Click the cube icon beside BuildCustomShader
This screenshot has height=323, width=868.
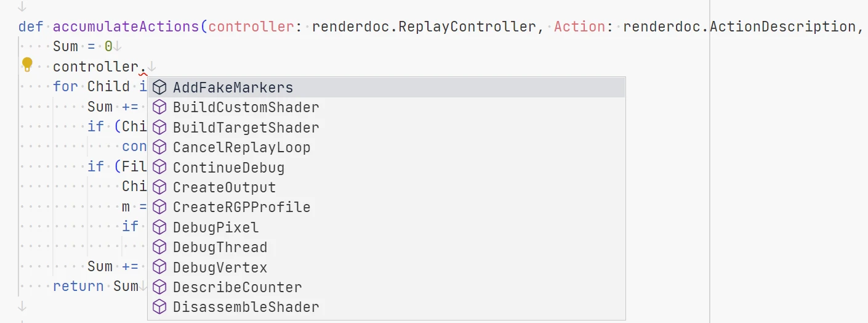(159, 107)
